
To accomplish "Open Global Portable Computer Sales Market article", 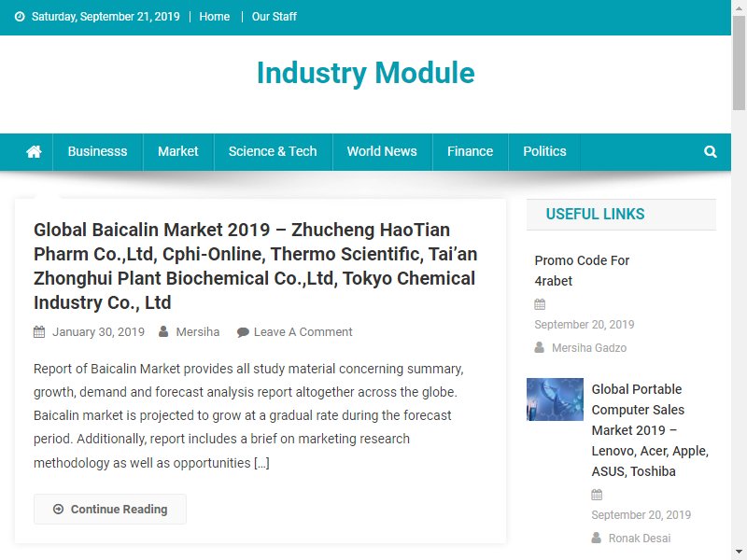I will [x=650, y=430].
